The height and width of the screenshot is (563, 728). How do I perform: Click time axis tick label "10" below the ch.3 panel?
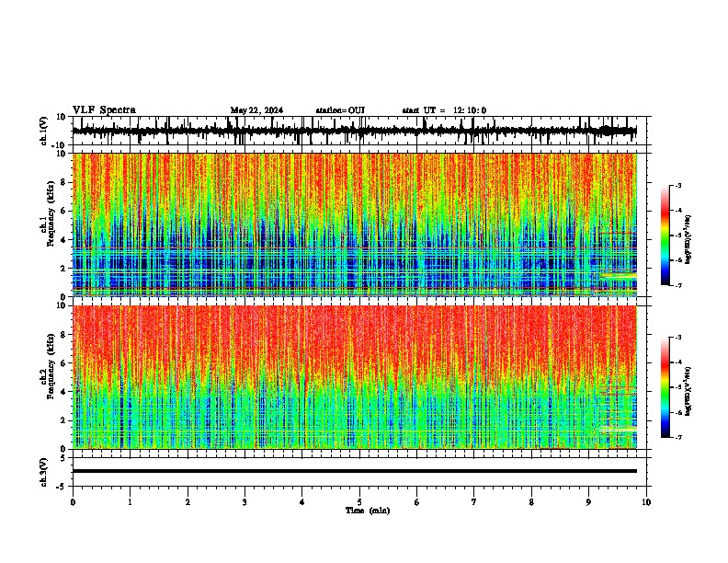[646, 502]
